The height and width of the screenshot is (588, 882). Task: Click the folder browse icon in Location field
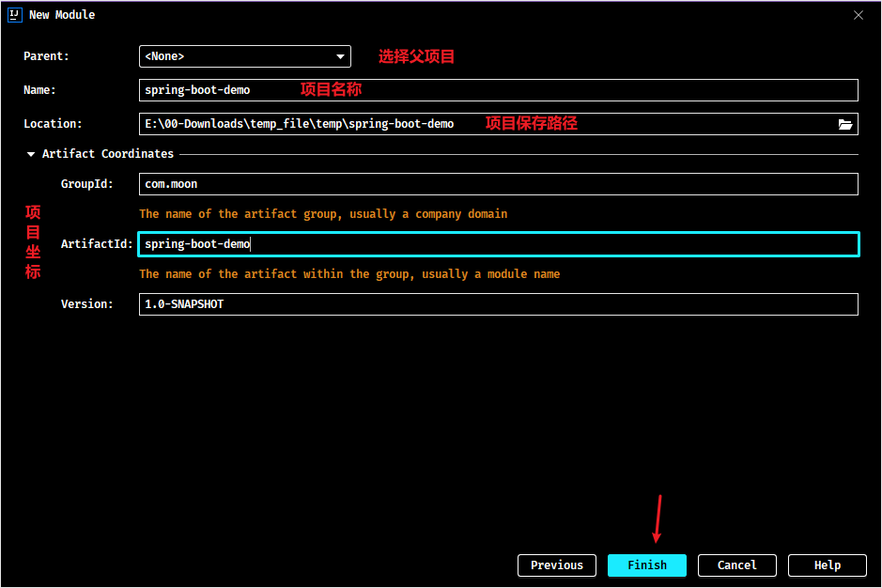point(844,124)
